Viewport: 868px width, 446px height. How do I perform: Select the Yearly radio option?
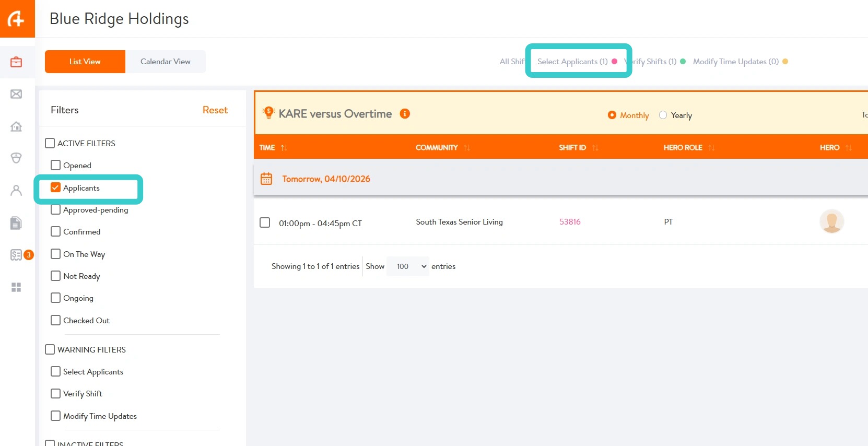click(x=663, y=115)
